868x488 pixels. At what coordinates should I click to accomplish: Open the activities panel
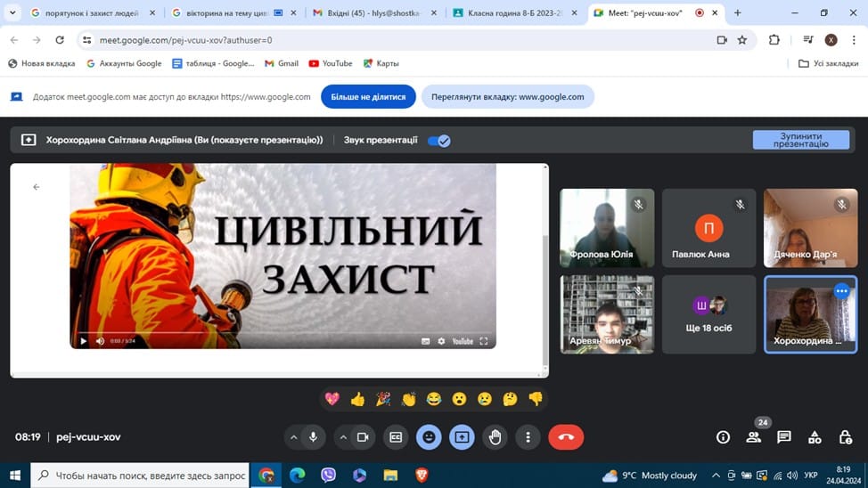(815, 437)
